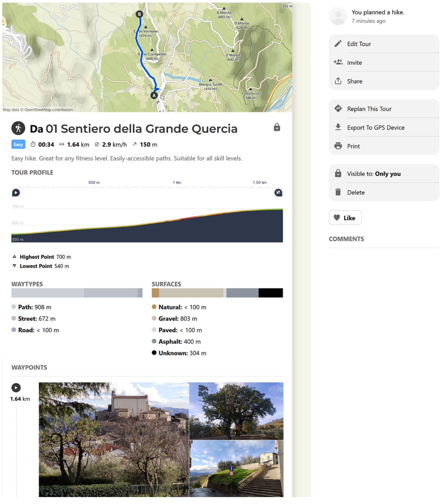Click the hiking sport icon beside the title

pyautogui.click(x=18, y=128)
